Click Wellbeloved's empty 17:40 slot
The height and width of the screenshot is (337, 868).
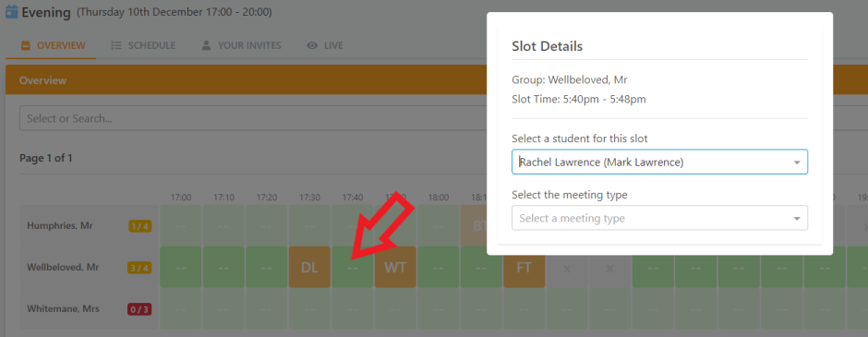353,267
